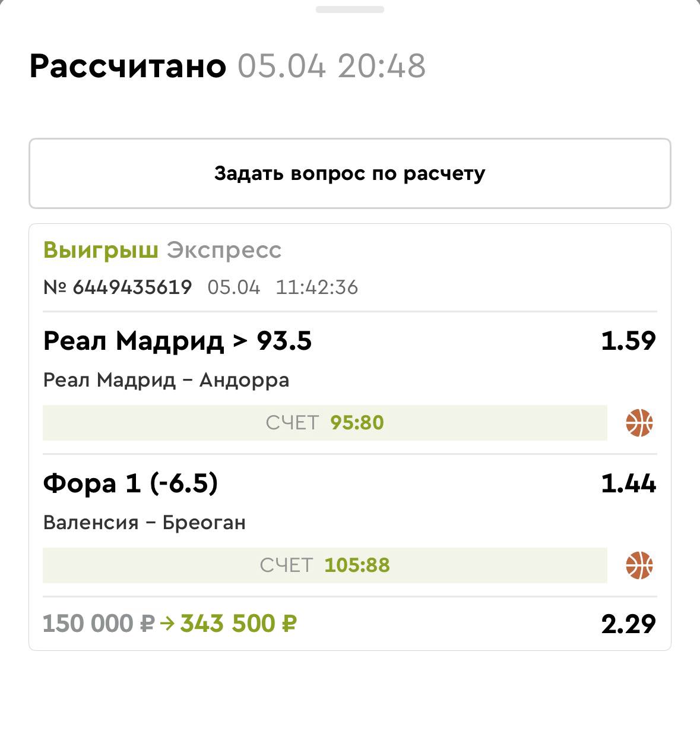Click basketball icon in Валенсия score row

coord(639,565)
